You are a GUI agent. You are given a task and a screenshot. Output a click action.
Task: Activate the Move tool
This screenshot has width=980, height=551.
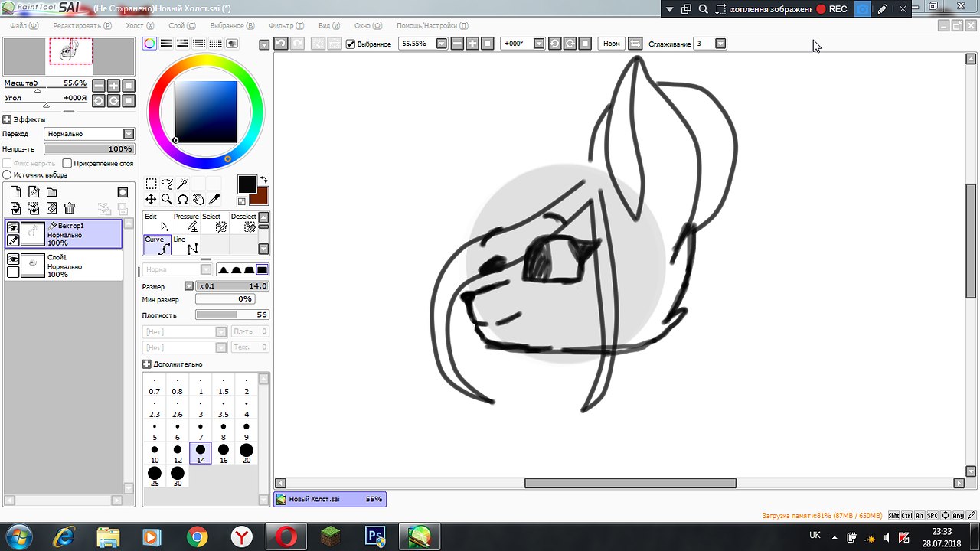pos(152,200)
